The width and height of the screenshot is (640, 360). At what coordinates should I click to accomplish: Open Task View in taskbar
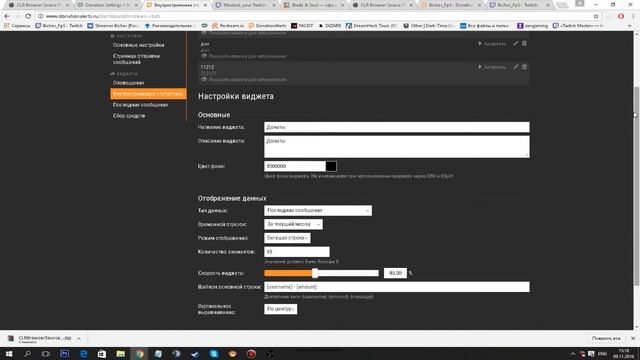point(46,354)
